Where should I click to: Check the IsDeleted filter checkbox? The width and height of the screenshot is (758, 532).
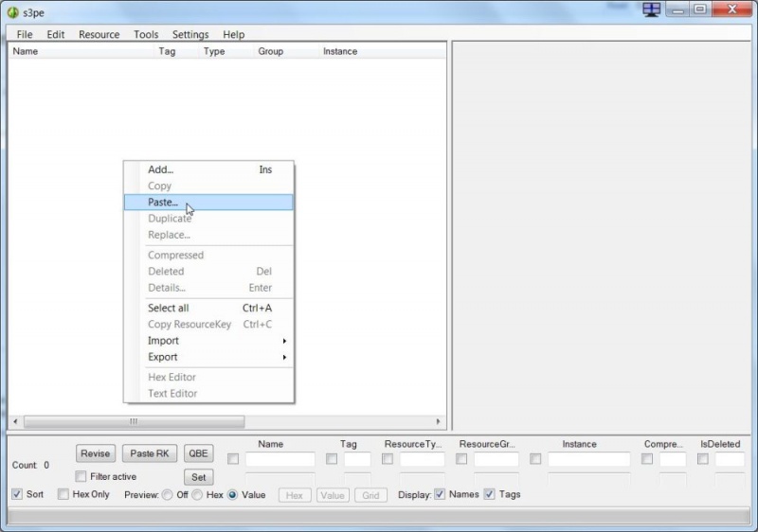[703, 458]
